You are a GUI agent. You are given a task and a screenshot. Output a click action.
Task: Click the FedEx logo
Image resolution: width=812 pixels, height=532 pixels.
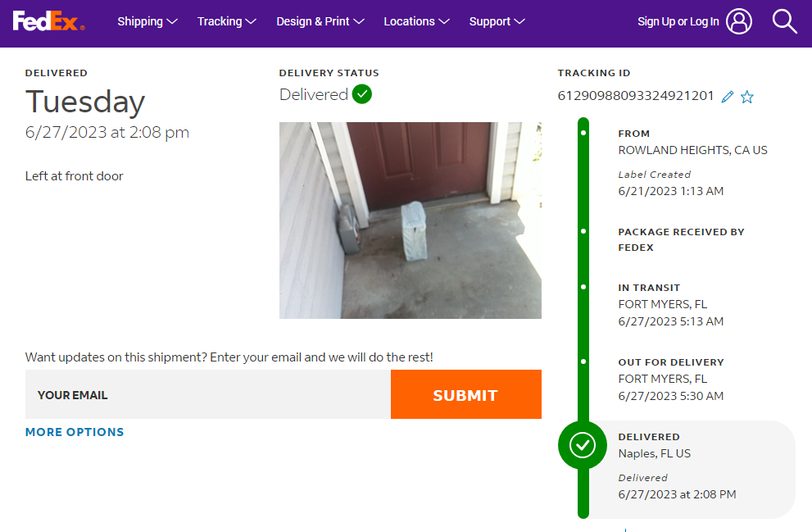tap(48, 21)
